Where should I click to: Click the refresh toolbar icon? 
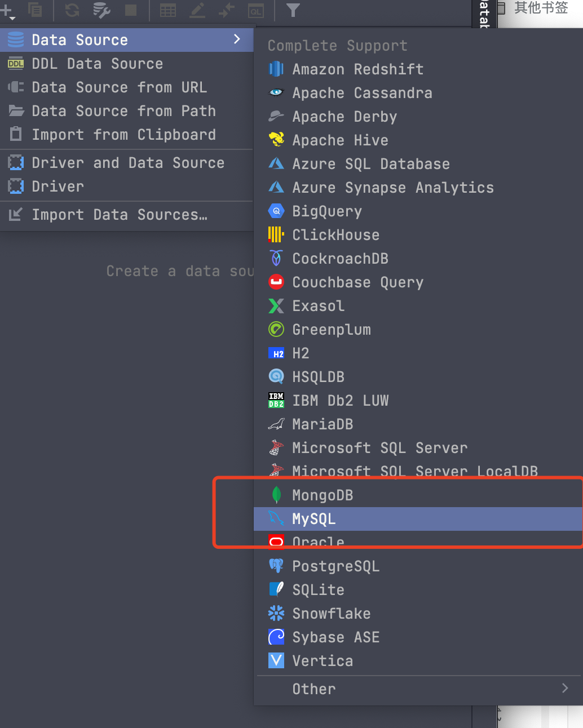[72, 10]
